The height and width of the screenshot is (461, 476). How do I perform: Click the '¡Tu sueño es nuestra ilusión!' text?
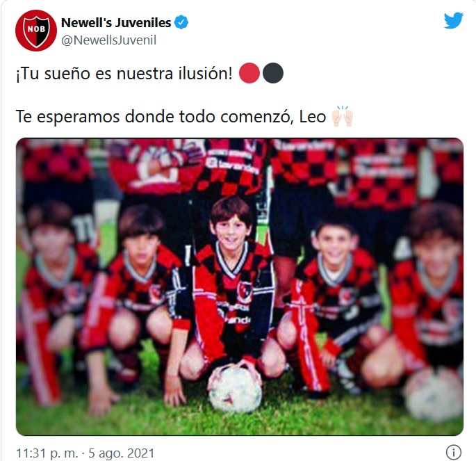(x=124, y=74)
